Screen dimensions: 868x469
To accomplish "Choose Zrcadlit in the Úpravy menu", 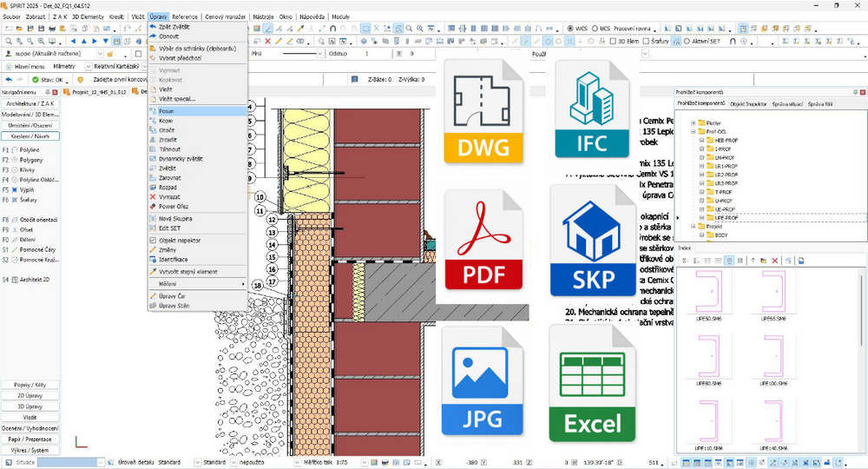I will coord(198,140).
